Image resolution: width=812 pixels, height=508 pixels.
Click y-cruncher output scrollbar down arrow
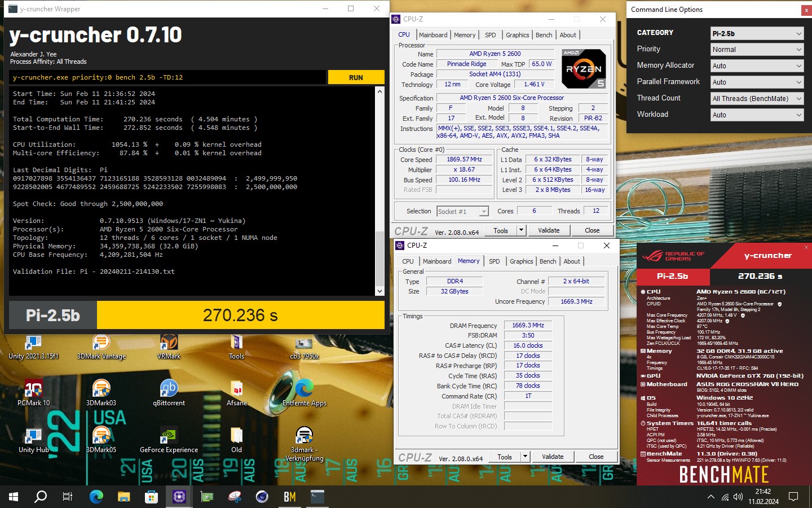coord(379,291)
